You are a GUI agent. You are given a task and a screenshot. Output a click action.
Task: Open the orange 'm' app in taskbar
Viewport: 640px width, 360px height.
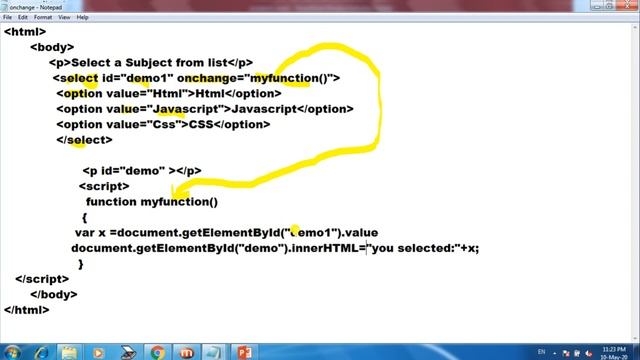click(x=186, y=353)
